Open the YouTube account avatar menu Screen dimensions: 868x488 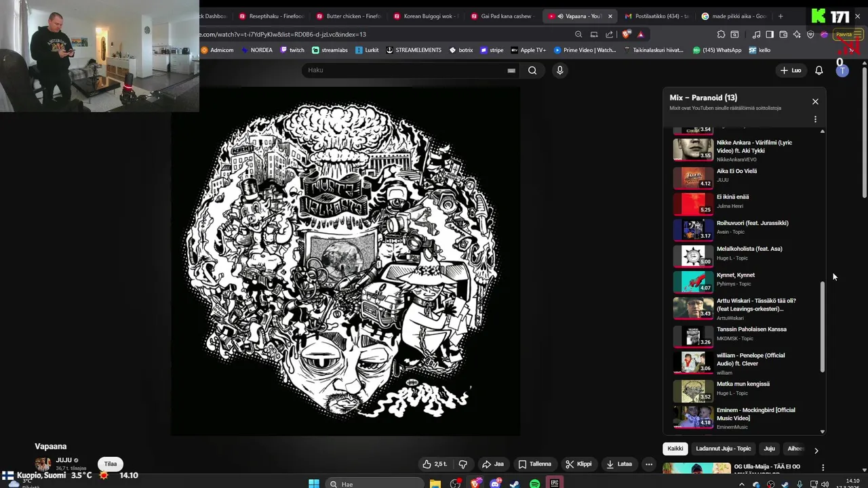click(842, 70)
